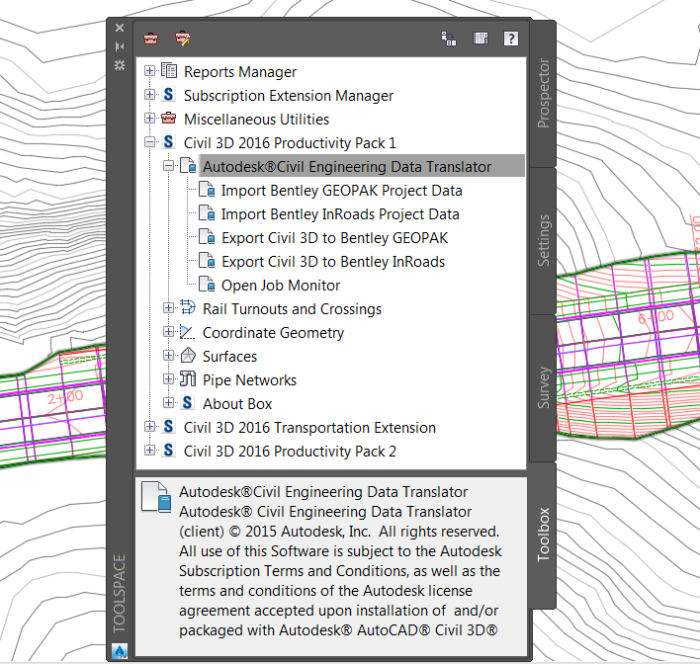Open Toolspace help question mark
Viewport: 700px width, 664px height.
pos(511,38)
